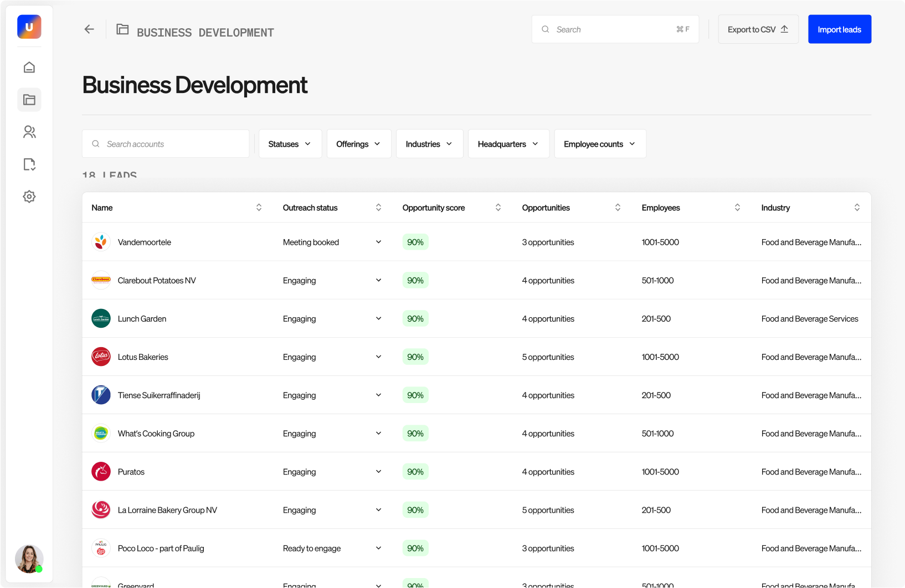Expand La Lorraine Bakery status chevron
Viewport: 905px width, 588px height.
coord(378,509)
